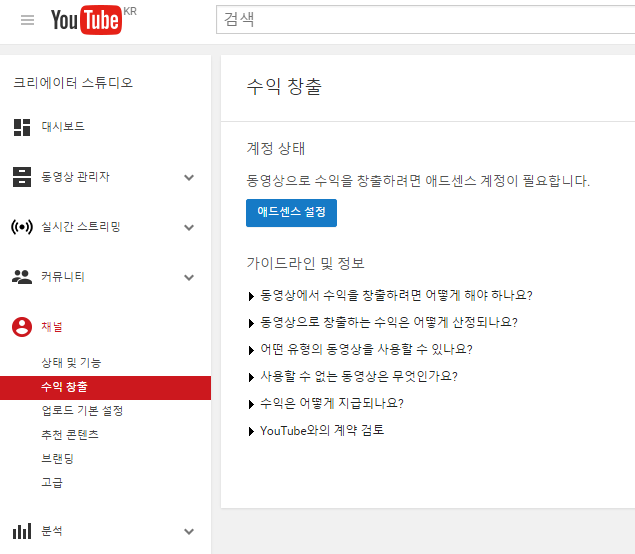Select 업로드 기본 설정 in sidebar
The width and height of the screenshot is (635, 554).
[81, 411]
